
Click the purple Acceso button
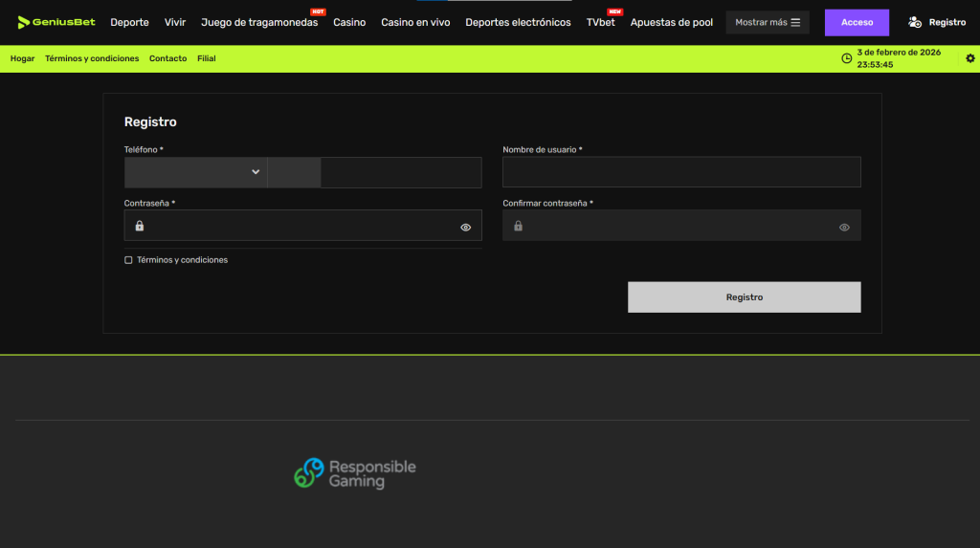tap(857, 23)
